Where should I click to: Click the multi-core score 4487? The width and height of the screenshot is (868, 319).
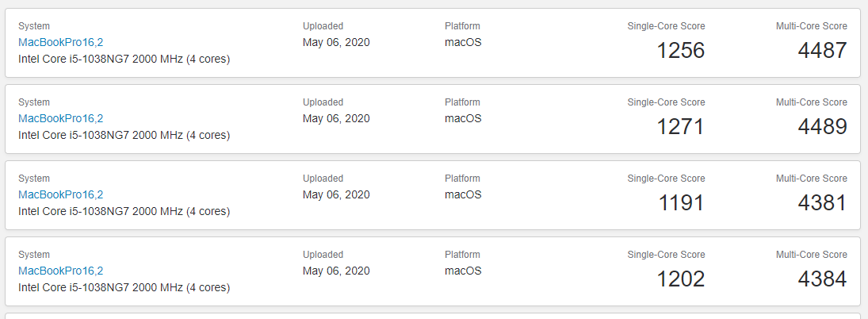[x=822, y=51]
